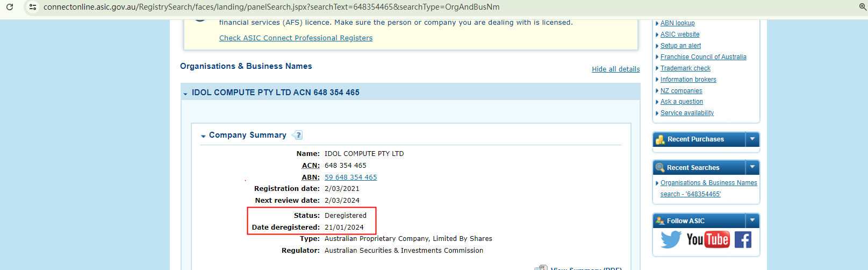Open NZ companies link

click(x=681, y=91)
